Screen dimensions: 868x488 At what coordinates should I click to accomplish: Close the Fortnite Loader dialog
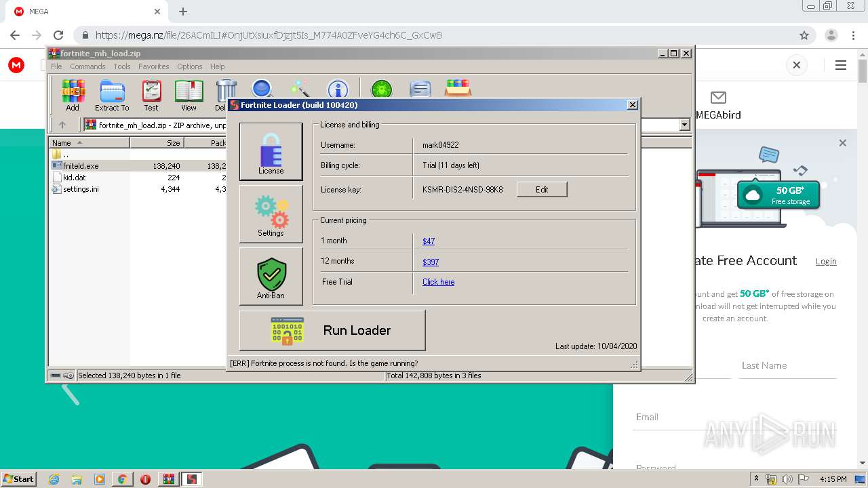633,104
